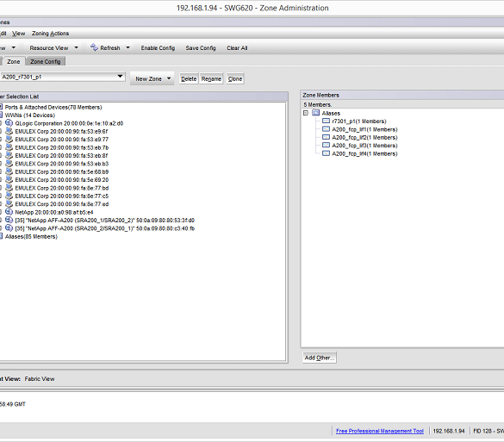Click the EMULEX 20:00:00:90:fa:53:e9:6f device icon

pyautogui.click(x=9, y=131)
